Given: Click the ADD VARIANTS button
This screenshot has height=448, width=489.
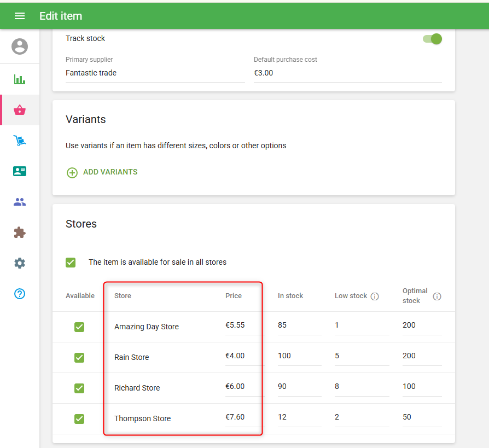Looking at the screenshot, I should pyautogui.click(x=102, y=172).
